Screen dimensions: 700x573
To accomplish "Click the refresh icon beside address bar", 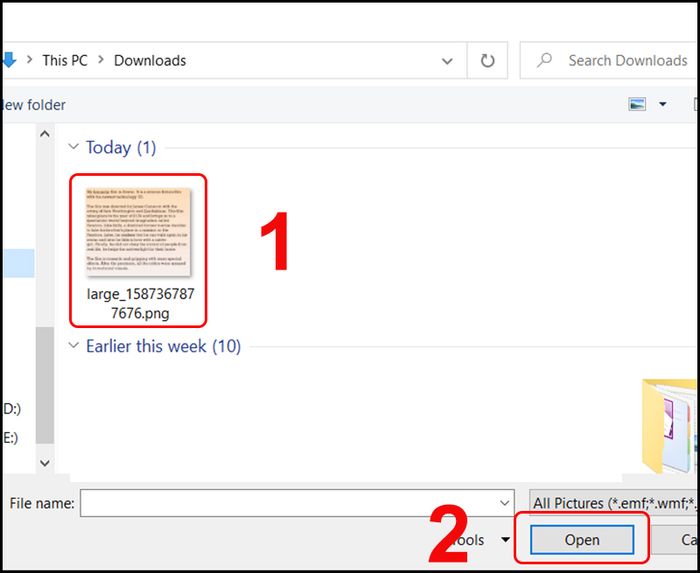I will click(x=487, y=60).
